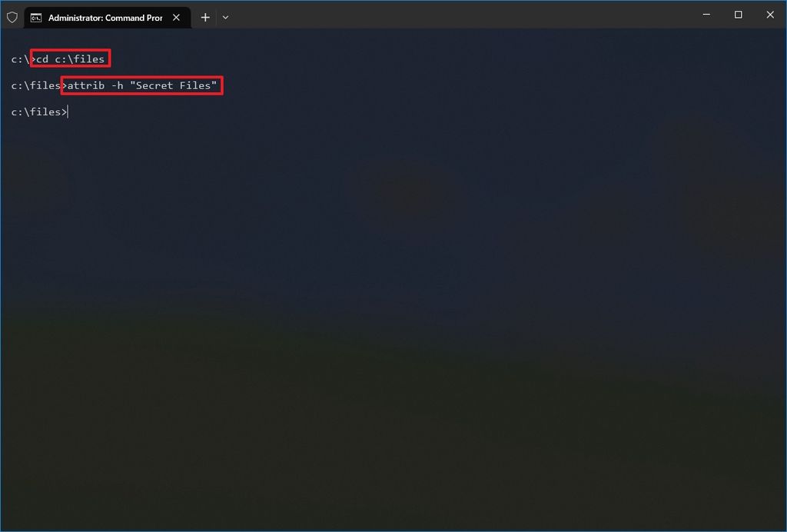Viewport: 787px width, 532px height.
Task: Click the administrator shield icon
Action: pos(12,18)
